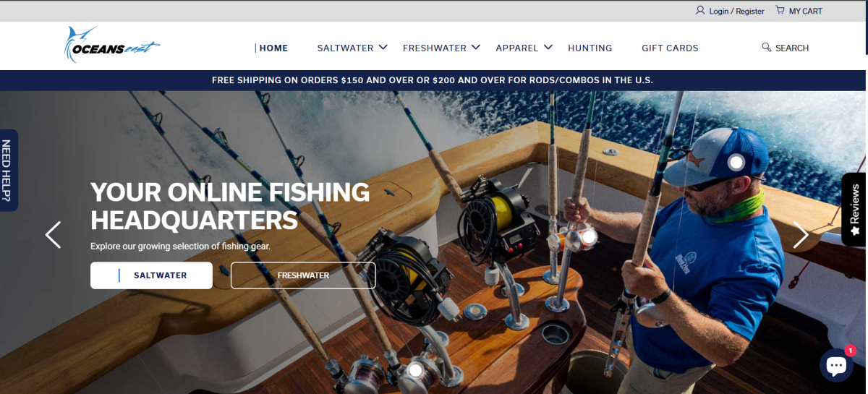Image resolution: width=868 pixels, height=394 pixels.
Task: Click the white Saltwater banner button
Action: coord(151,275)
